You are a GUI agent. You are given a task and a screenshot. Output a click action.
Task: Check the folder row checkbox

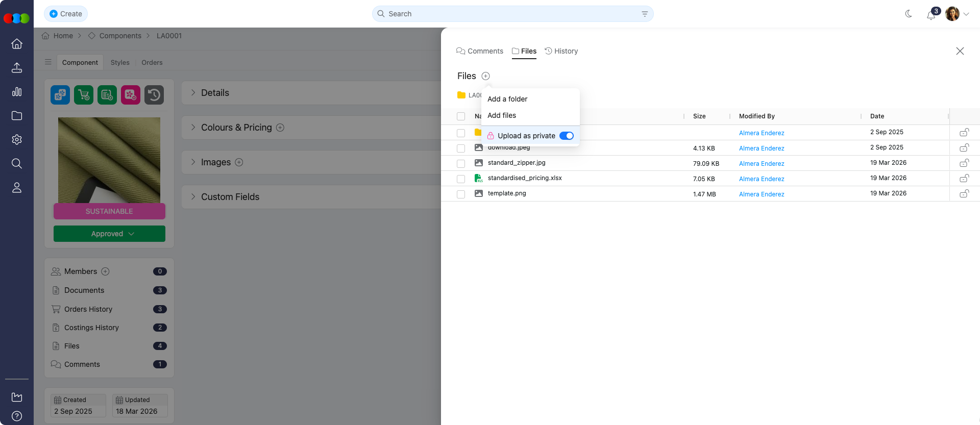pos(461,133)
